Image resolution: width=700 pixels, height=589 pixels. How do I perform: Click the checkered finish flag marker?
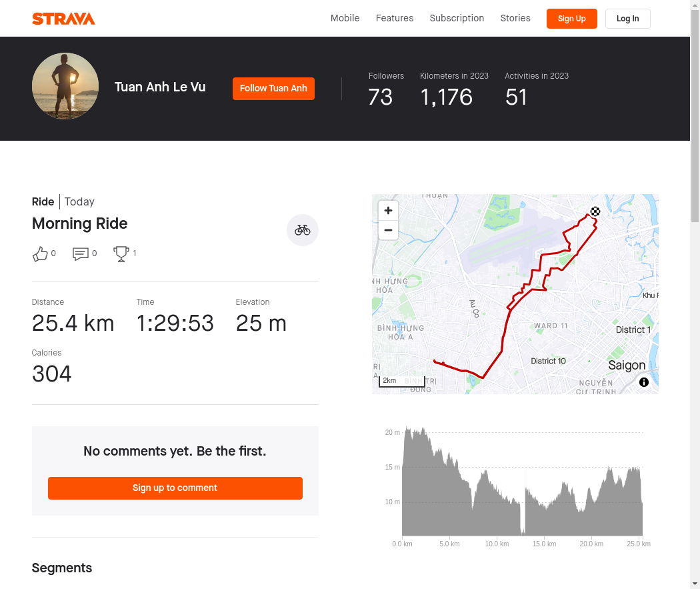(x=595, y=211)
